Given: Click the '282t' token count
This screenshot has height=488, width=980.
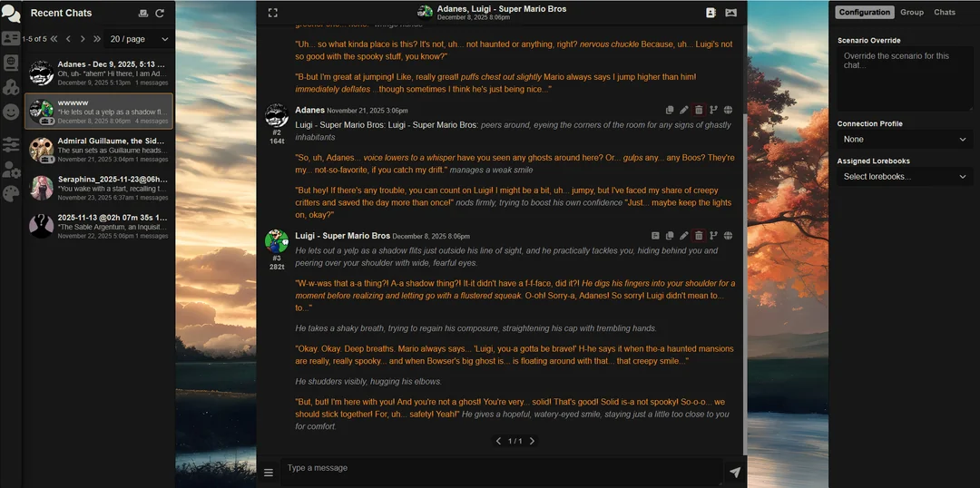Looking at the screenshot, I should tap(276, 267).
